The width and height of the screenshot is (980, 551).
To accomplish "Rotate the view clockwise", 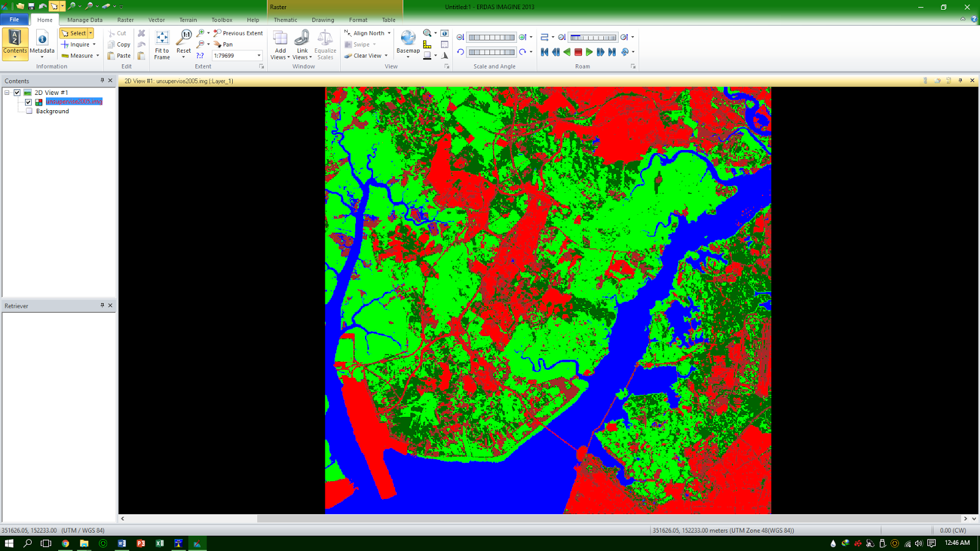I will click(x=522, y=52).
